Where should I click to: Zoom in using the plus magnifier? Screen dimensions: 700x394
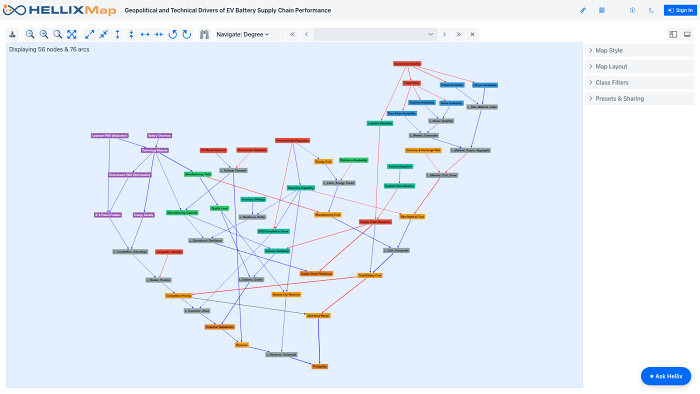44,34
